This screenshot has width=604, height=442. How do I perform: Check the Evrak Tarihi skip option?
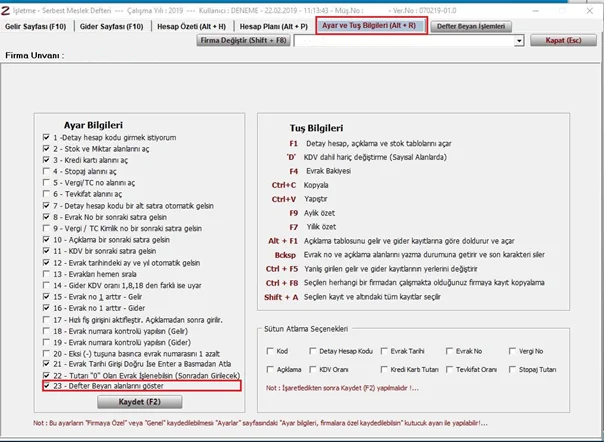click(x=384, y=351)
